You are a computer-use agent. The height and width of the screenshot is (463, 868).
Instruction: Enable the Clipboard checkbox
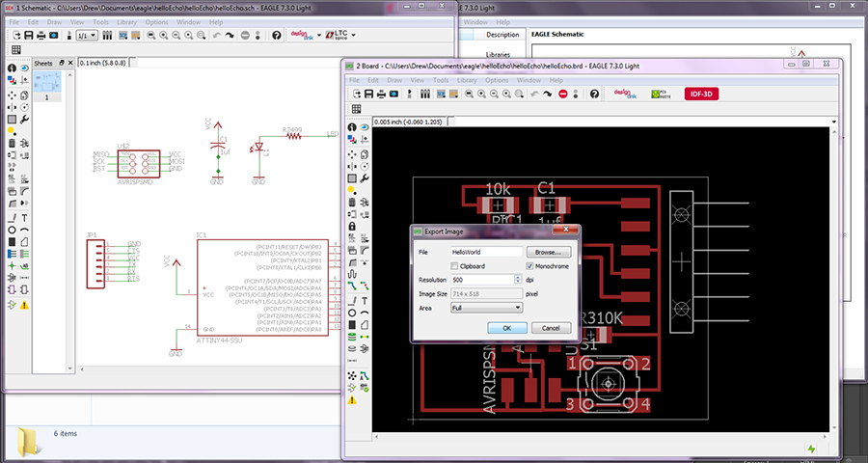click(454, 266)
